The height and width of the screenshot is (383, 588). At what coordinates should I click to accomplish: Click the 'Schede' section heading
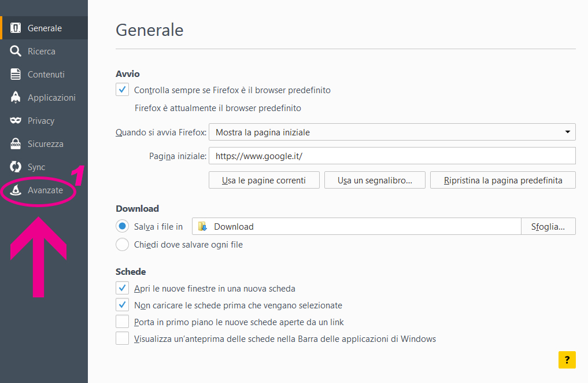[131, 271]
